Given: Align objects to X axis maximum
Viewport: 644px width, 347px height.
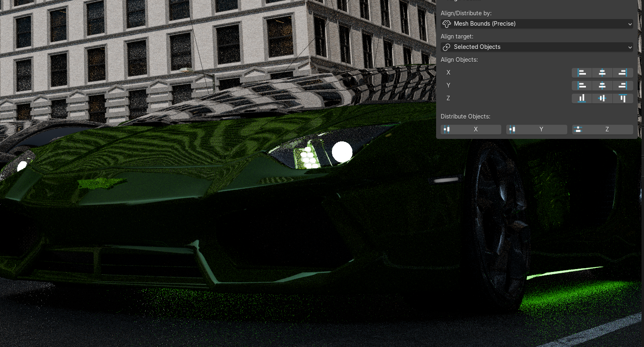Looking at the screenshot, I should click(x=622, y=73).
